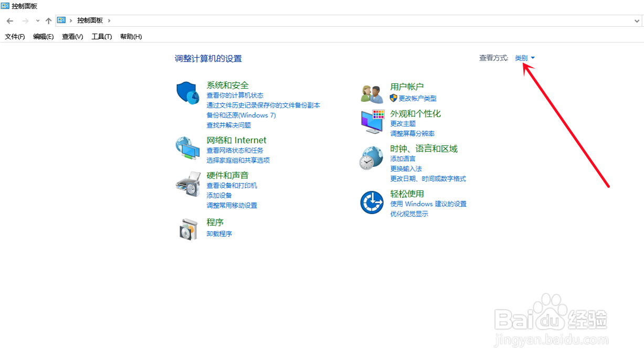Viewport: 644px width, 362px height.
Task: Go up one level with up arrow
Action: coord(48,21)
